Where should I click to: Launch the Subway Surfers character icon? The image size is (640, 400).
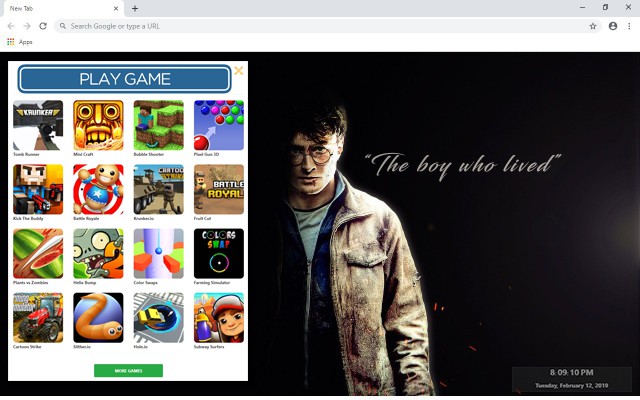pos(219,318)
